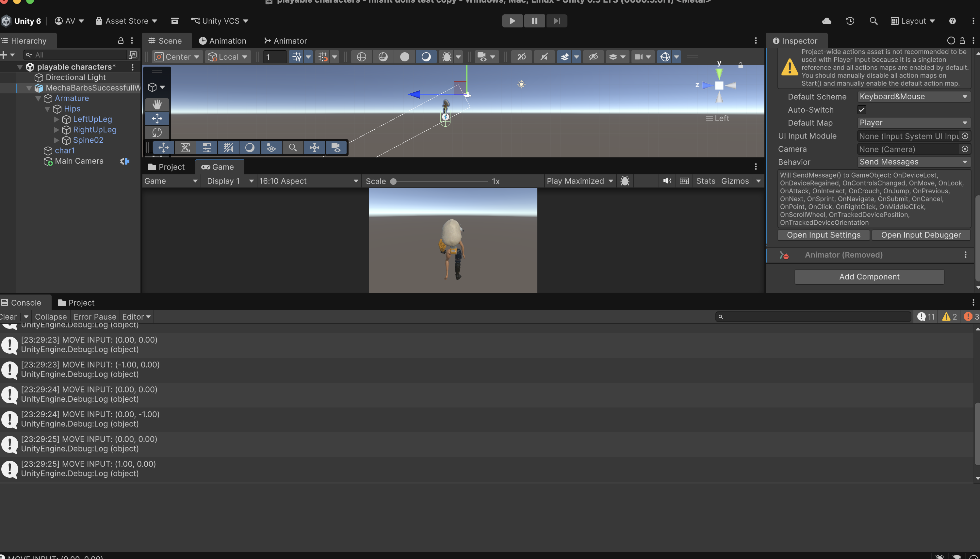Toggle Collapse in console toolbar

[x=51, y=317]
